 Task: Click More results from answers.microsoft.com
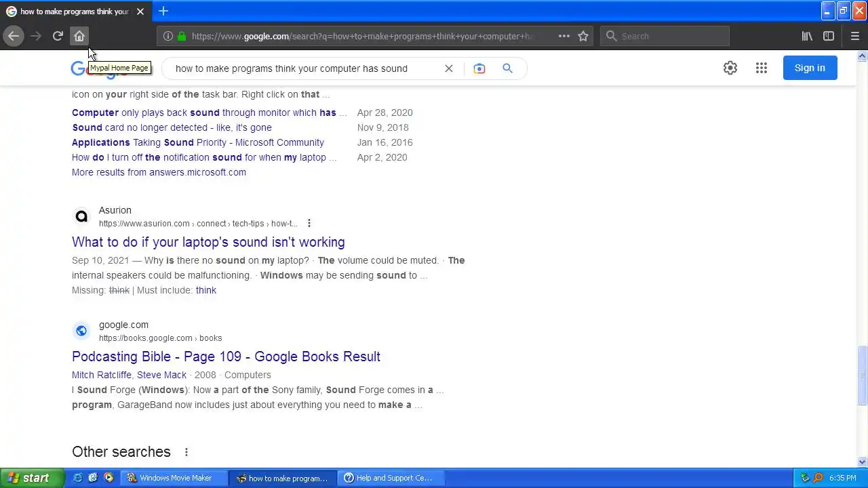coord(159,172)
